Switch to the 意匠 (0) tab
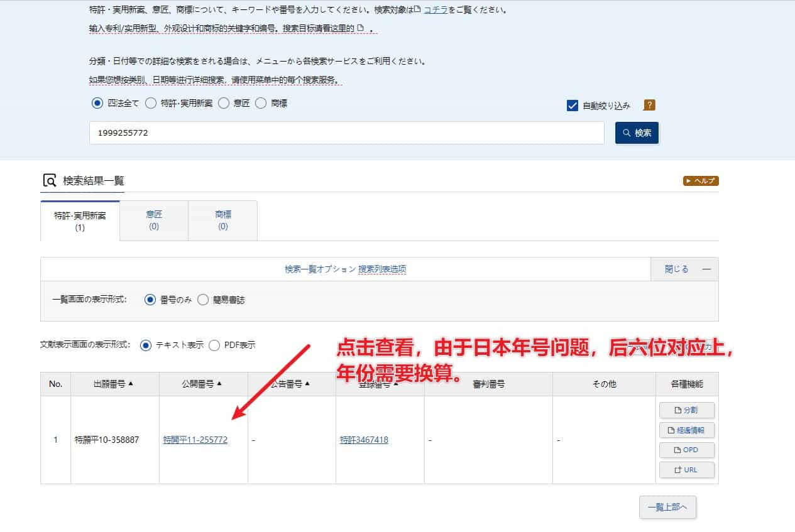The image size is (795, 532). tap(154, 220)
